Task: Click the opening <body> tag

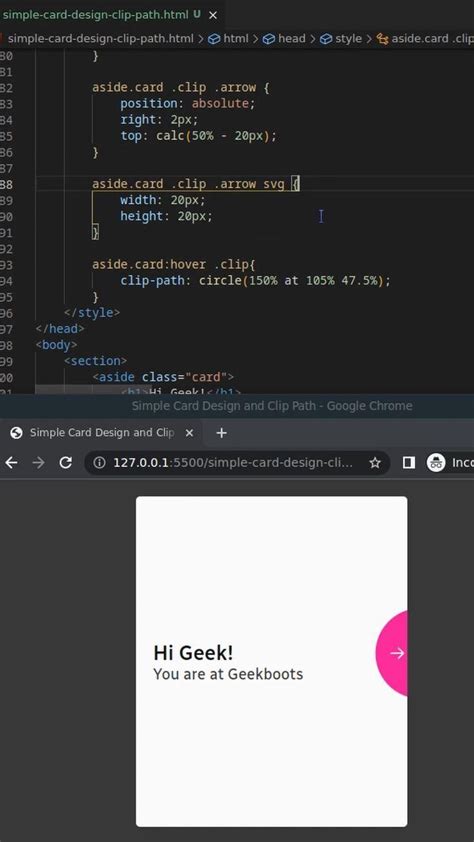Action: click(56, 345)
